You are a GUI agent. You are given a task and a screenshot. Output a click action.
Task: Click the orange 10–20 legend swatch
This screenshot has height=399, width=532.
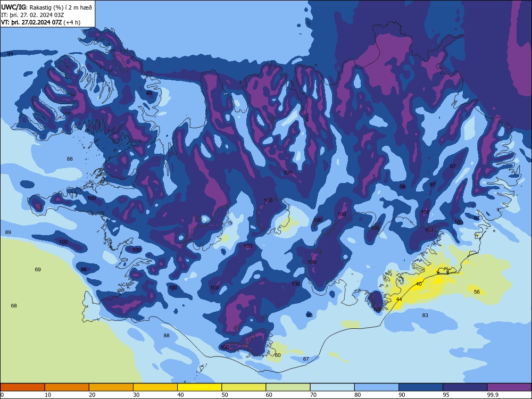point(67,387)
